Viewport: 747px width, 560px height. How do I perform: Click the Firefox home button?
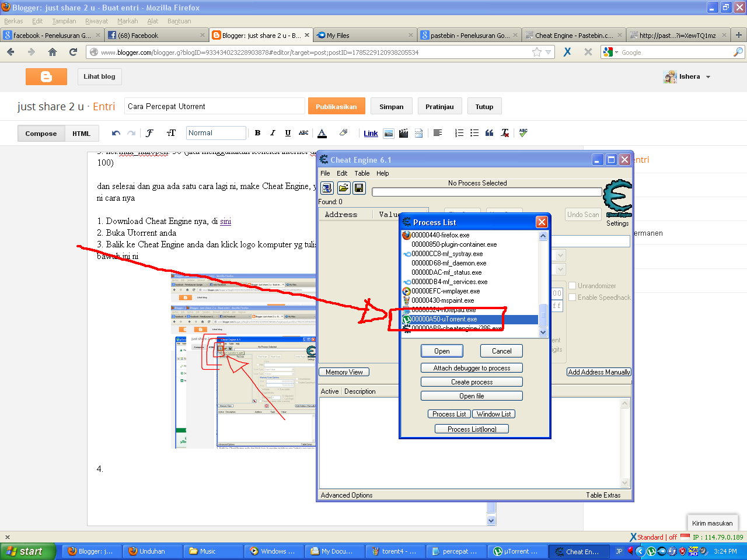click(53, 52)
